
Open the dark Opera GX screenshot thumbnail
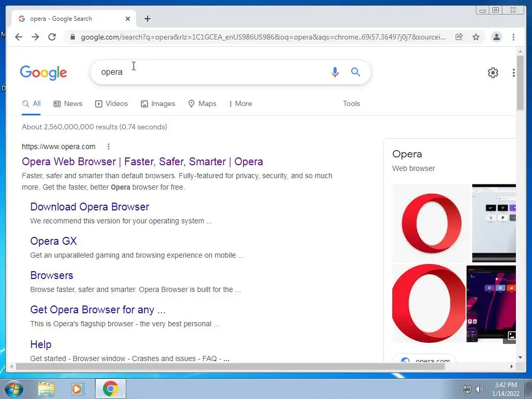pyautogui.click(x=491, y=303)
